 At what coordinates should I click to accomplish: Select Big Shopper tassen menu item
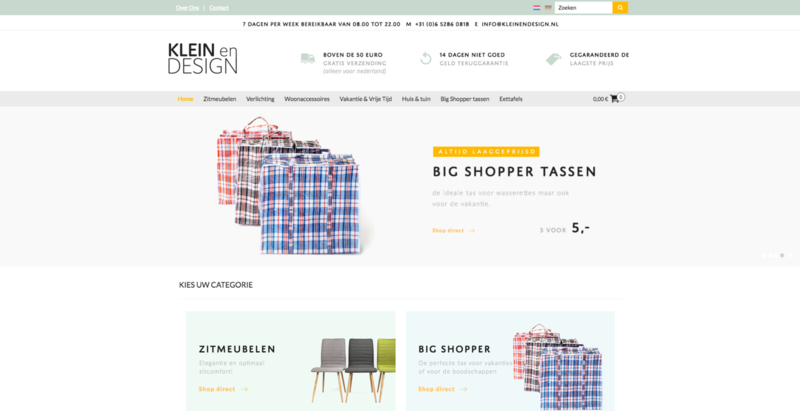pos(465,99)
